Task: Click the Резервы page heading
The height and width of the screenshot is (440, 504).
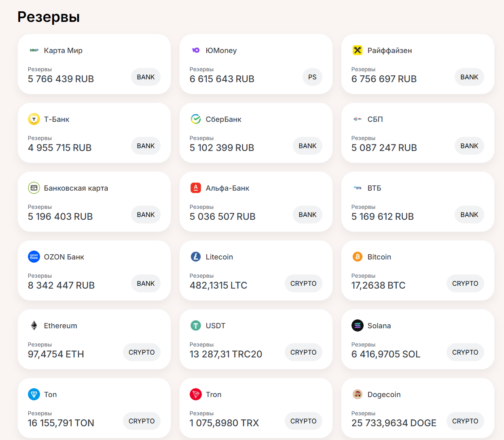Action: point(49,17)
